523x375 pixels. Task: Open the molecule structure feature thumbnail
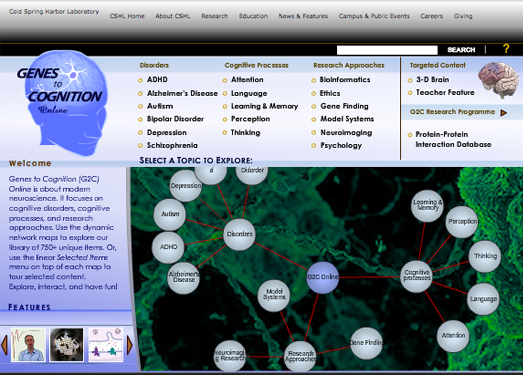[66, 345]
